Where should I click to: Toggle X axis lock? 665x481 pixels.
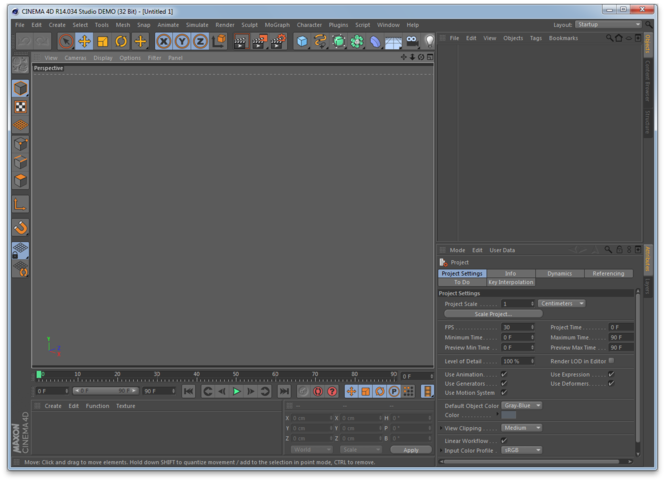[164, 41]
